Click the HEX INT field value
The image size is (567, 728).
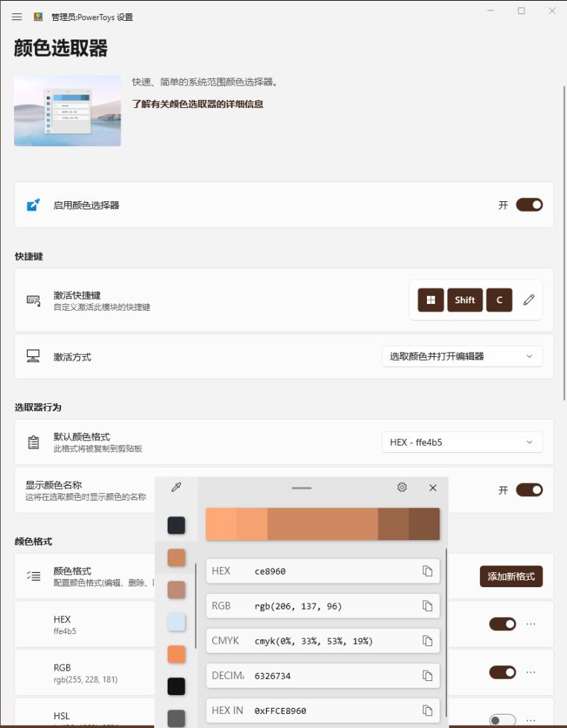[x=280, y=711]
